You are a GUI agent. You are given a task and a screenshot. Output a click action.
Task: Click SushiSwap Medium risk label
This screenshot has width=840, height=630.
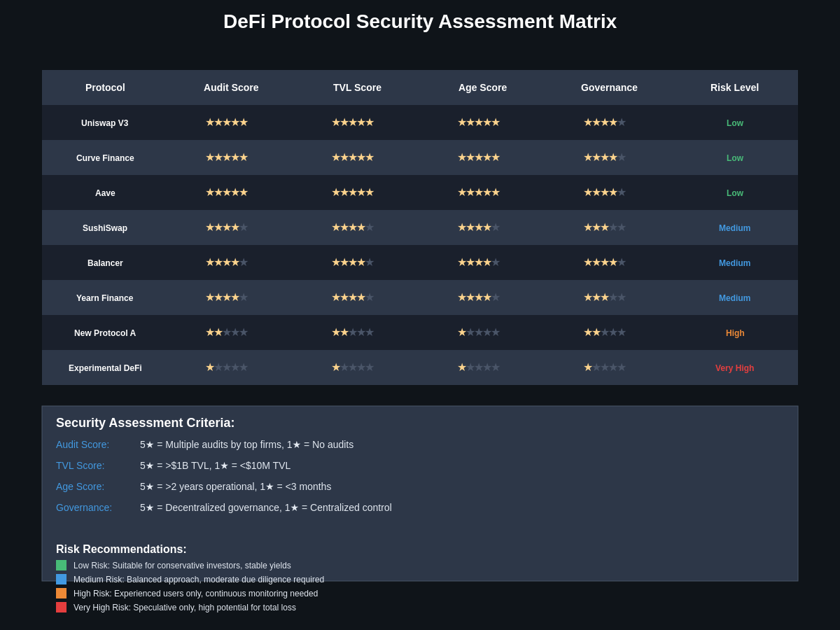coord(735,228)
